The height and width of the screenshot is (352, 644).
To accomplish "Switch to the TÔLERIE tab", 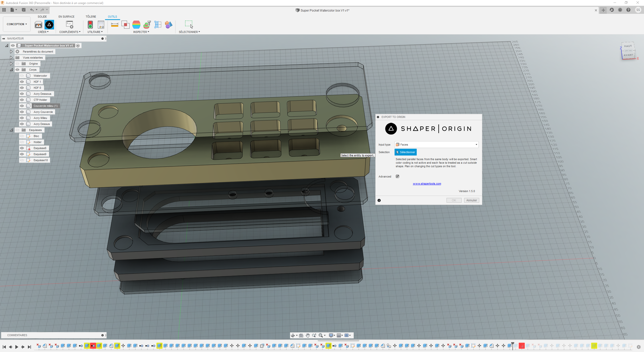I will [x=91, y=17].
